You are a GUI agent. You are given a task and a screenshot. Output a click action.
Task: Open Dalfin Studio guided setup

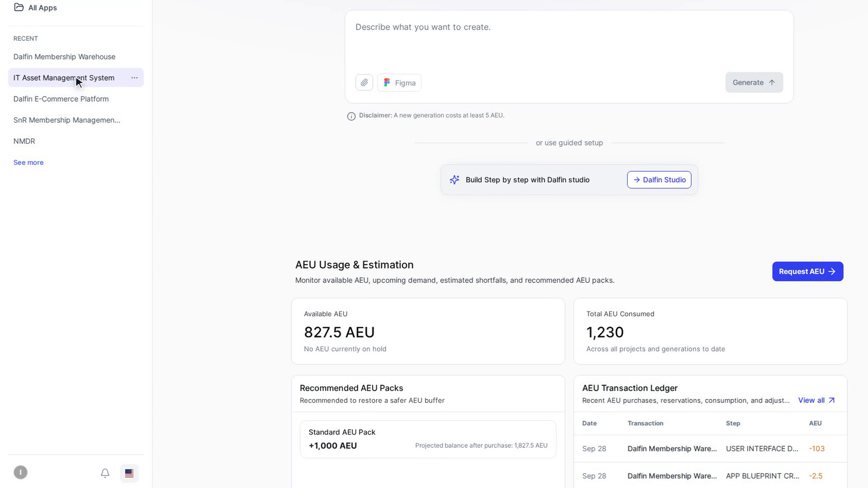click(659, 180)
